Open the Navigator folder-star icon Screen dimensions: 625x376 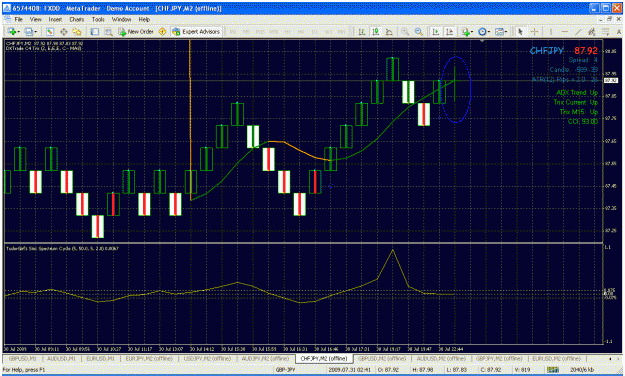coord(77,31)
